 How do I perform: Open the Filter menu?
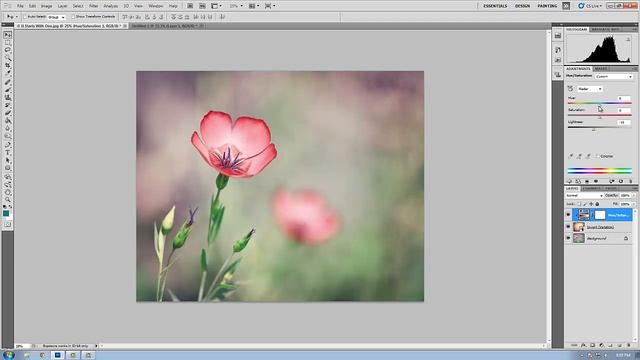coord(93,6)
